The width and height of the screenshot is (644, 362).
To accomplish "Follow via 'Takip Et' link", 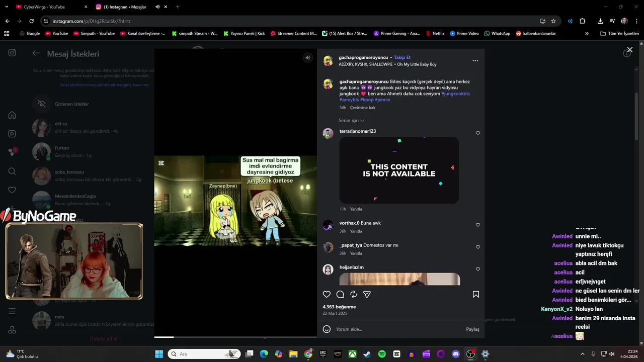I will (x=402, y=57).
